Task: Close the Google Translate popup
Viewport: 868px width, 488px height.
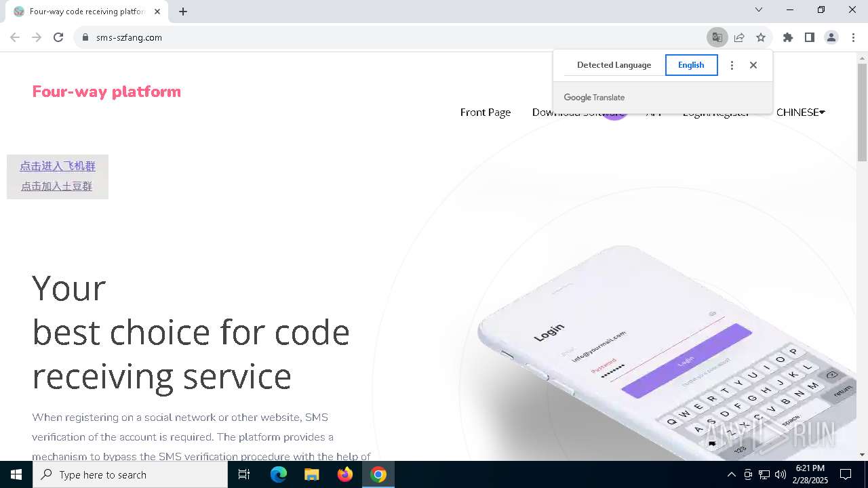Action: click(x=753, y=65)
